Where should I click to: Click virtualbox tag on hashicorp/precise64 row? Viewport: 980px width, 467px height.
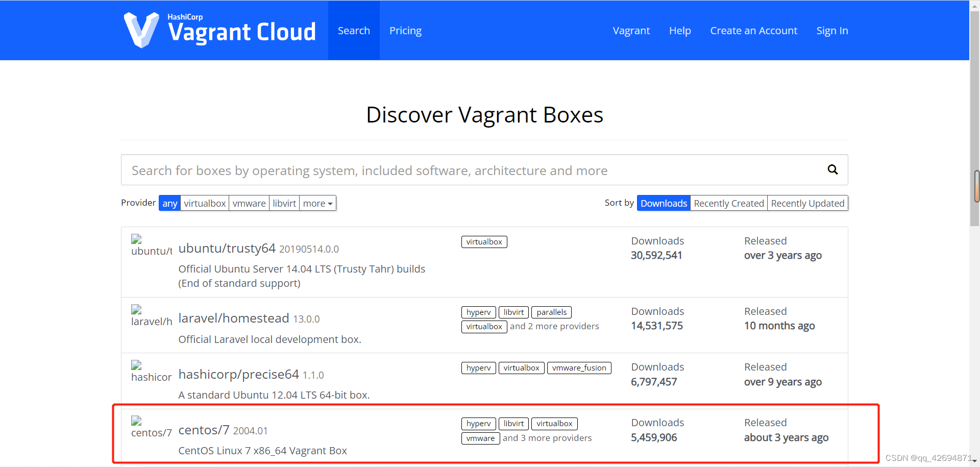click(521, 368)
